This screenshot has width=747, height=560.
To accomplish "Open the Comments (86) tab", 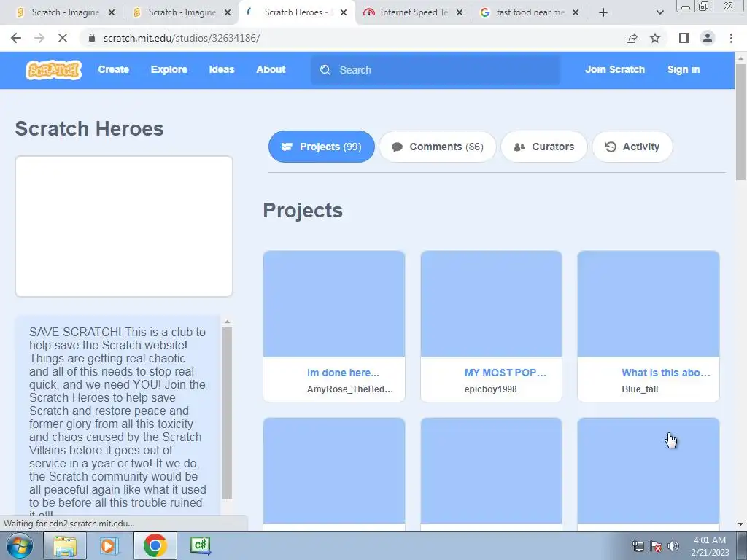I will tap(438, 147).
